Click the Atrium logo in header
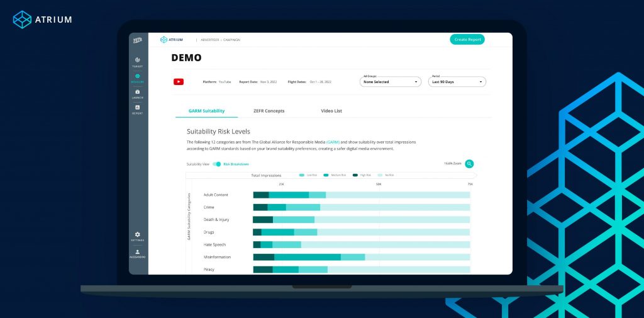 (x=172, y=40)
